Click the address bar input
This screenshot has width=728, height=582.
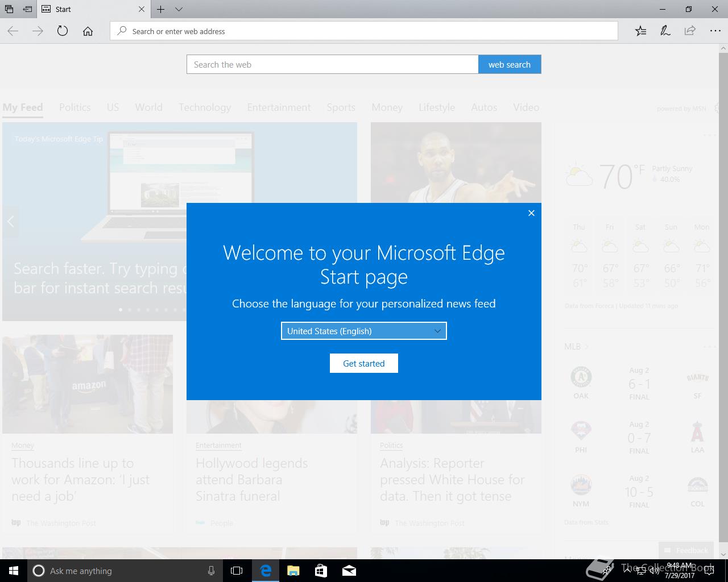364,31
